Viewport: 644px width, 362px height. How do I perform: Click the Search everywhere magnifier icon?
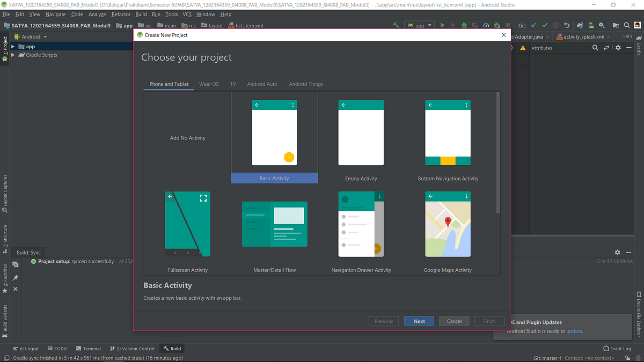point(626,25)
